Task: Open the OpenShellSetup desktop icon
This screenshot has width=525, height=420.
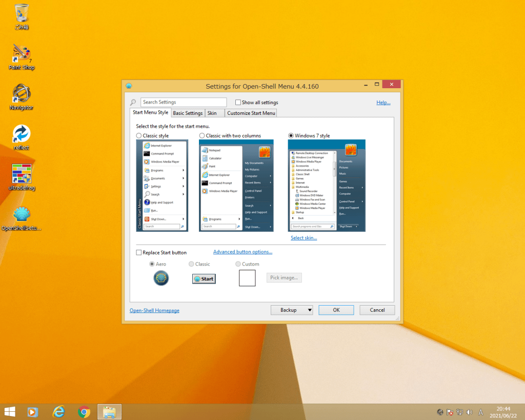Action: click(x=22, y=218)
